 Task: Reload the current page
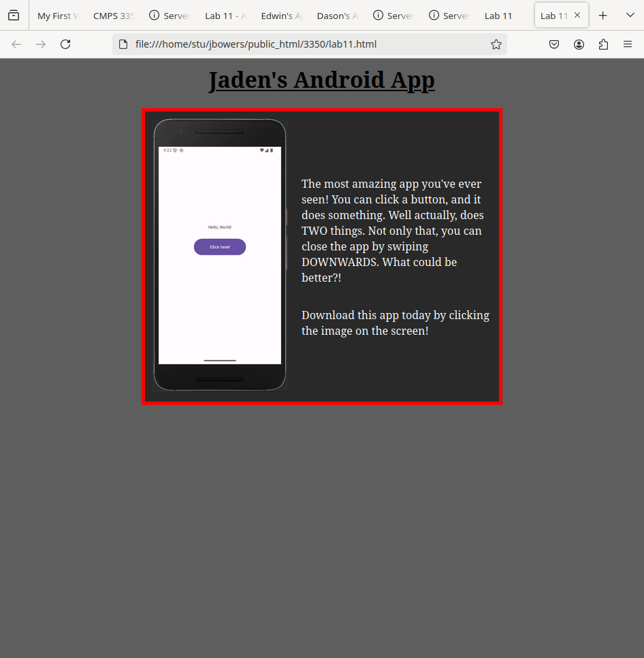(x=65, y=44)
